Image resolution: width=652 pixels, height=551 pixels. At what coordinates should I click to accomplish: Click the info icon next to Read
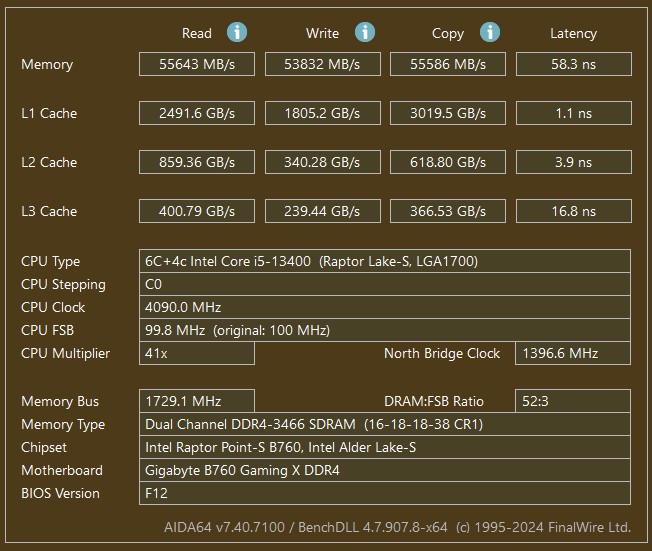pos(237,32)
